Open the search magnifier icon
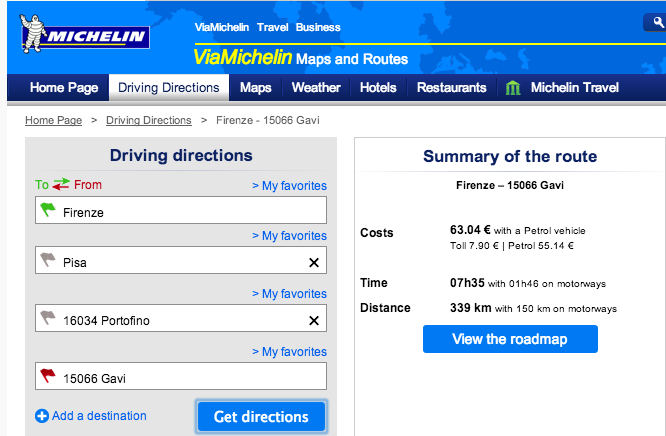 [658, 22]
